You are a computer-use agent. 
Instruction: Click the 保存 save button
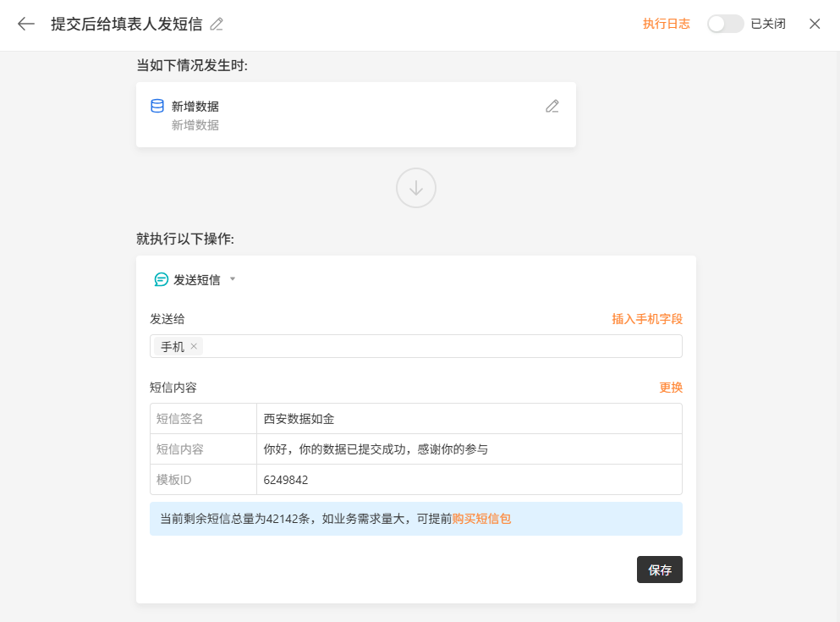click(660, 570)
